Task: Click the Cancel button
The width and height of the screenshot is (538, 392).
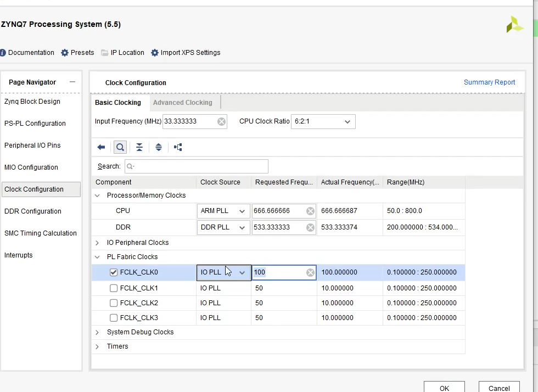Action: click(499, 387)
